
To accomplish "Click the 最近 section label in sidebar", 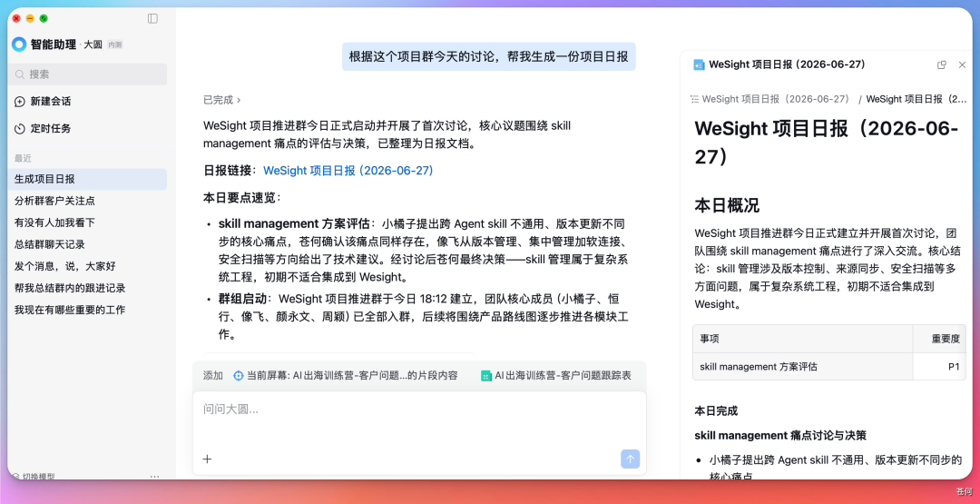I will click(x=23, y=159).
